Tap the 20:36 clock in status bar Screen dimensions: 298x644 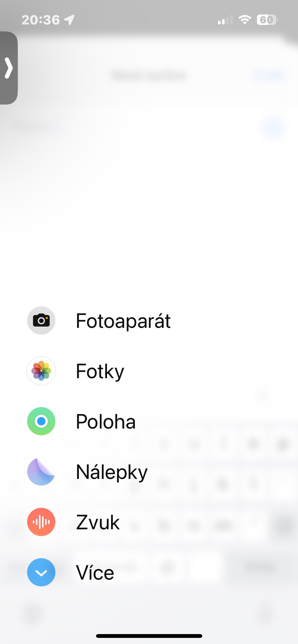coord(41,20)
